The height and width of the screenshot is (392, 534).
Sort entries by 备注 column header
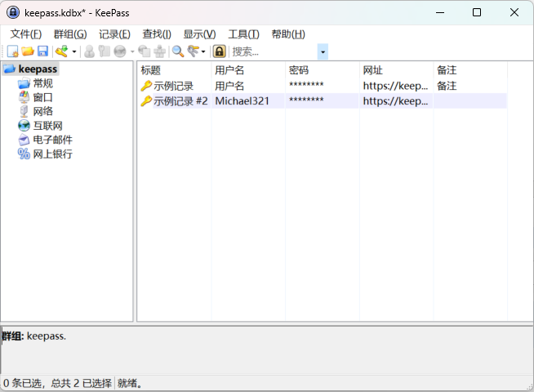[x=470, y=70]
